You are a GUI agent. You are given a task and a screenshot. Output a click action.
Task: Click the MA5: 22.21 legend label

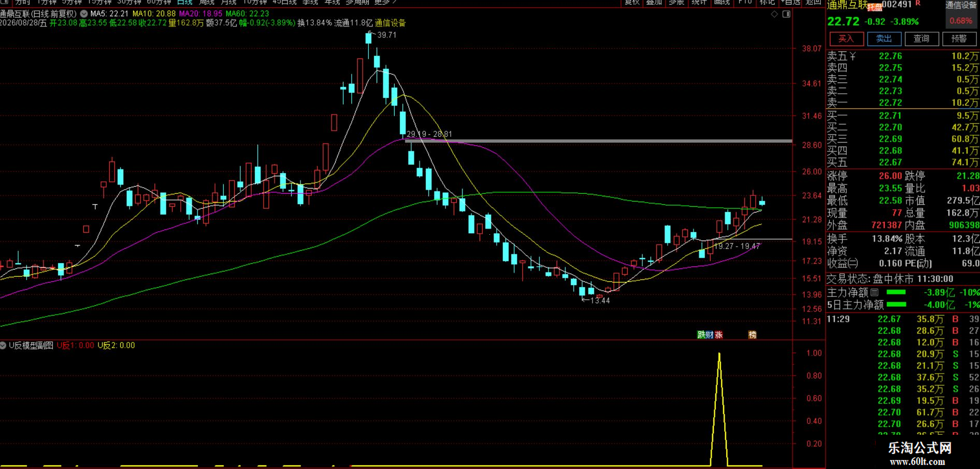109,14
